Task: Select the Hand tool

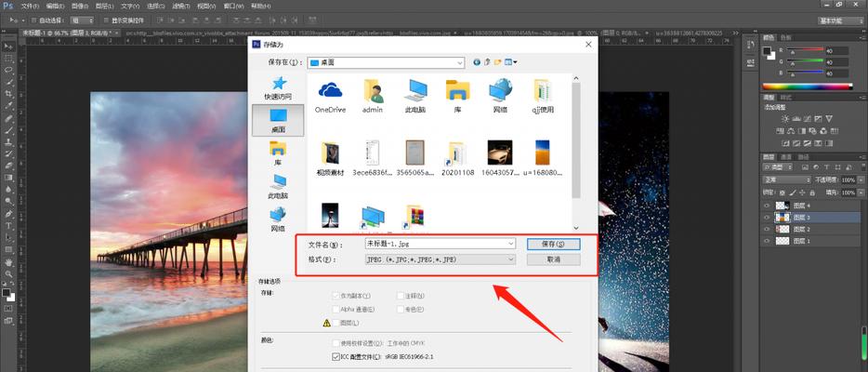Action: [x=9, y=262]
